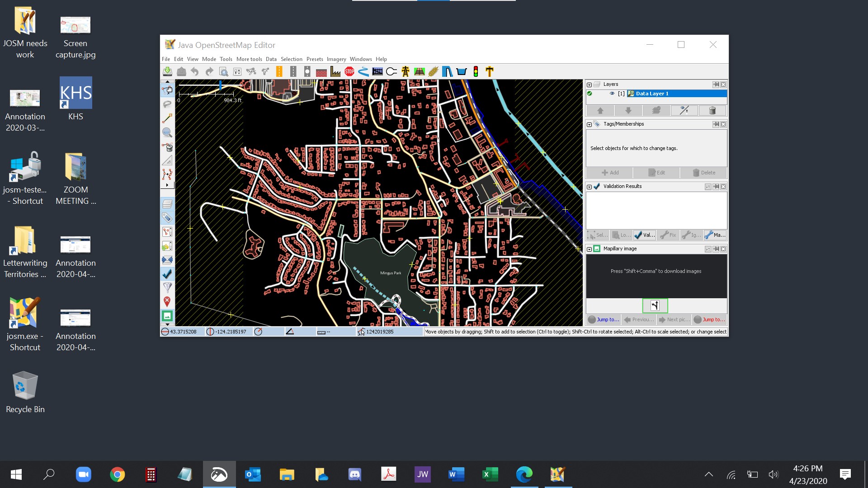Select the place of worship cross preset icon
Viewport: 868px width, 488px height.
point(490,71)
